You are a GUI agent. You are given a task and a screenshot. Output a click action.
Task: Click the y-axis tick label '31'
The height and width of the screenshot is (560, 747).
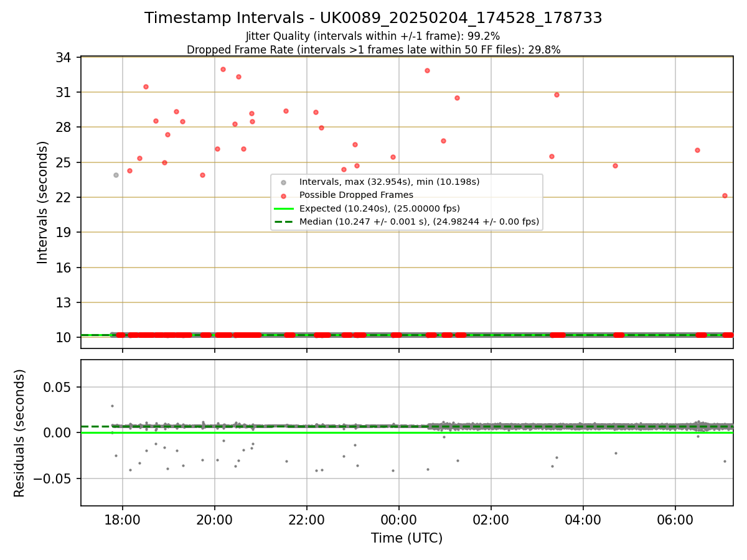65,92
